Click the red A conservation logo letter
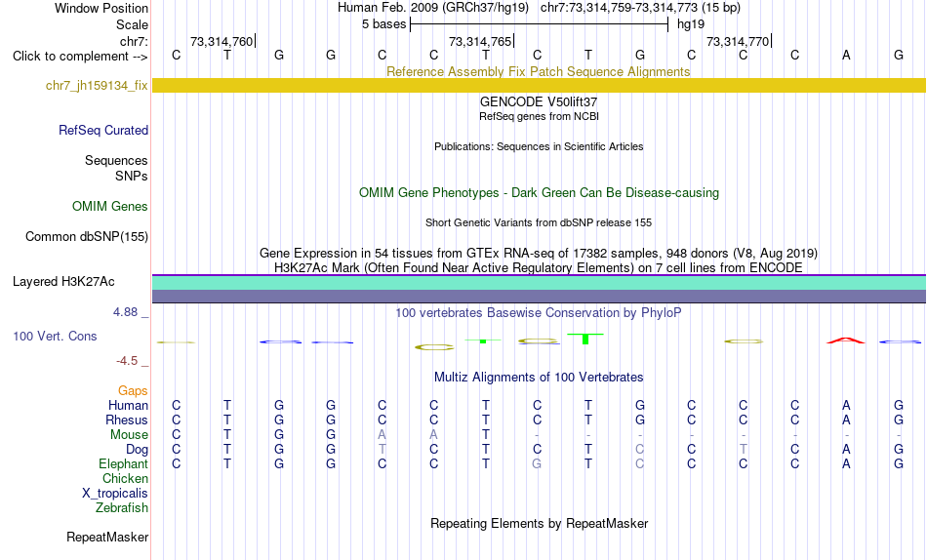The image size is (927, 560). click(845, 340)
